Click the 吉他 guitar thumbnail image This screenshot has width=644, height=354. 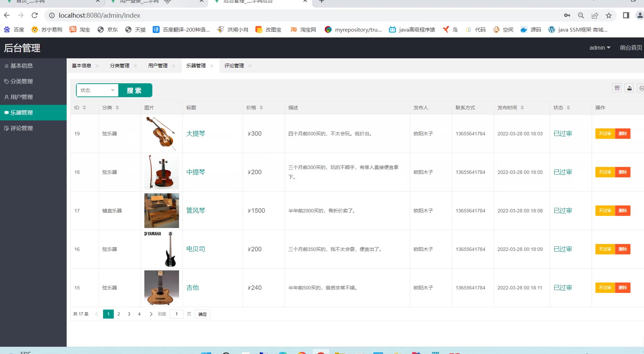tap(162, 288)
